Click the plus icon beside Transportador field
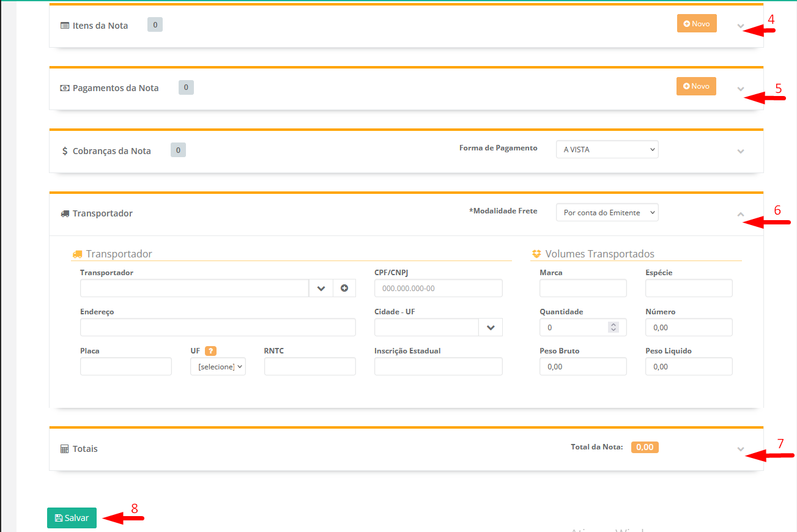 click(x=344, y=288)
